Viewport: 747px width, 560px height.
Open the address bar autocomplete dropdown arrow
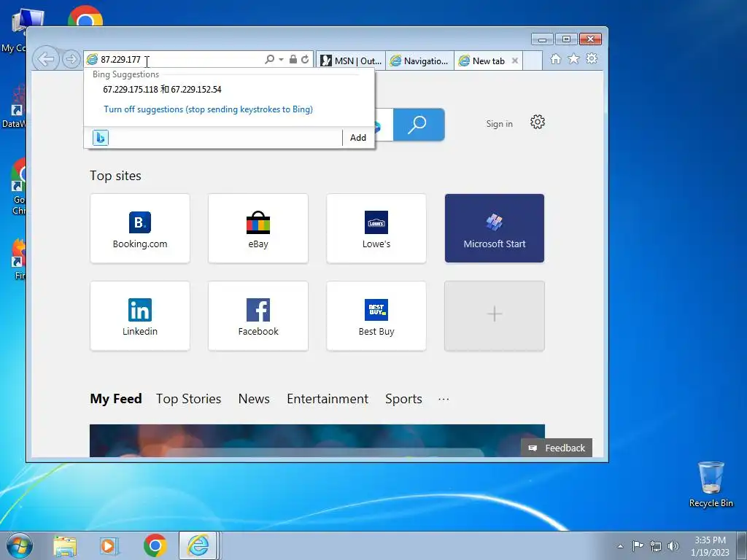coord(281,60)
